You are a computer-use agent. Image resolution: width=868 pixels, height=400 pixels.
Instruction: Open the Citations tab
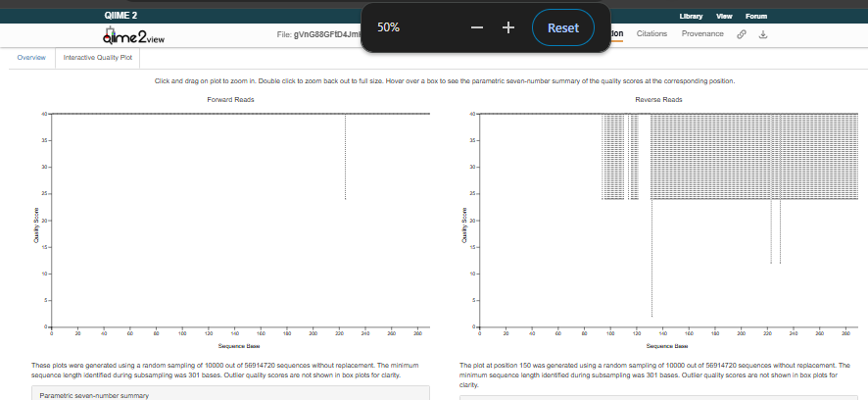(x=652, y=34)
